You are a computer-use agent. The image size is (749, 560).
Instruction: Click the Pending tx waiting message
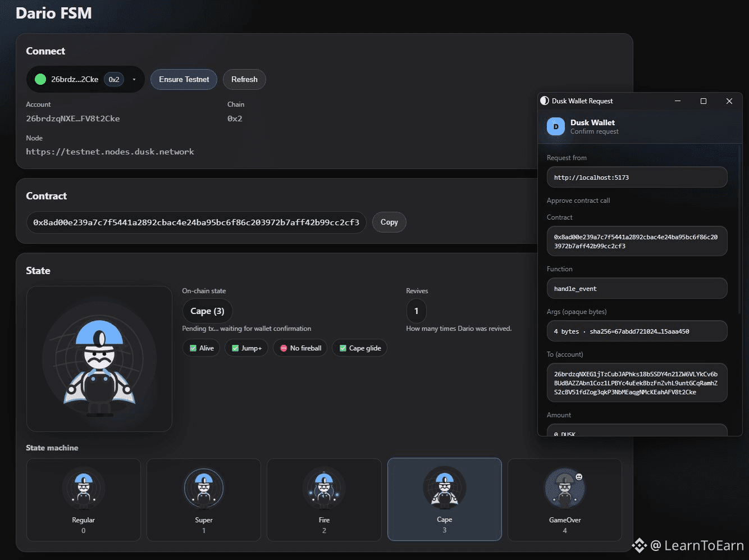click(x=246, y=329)
